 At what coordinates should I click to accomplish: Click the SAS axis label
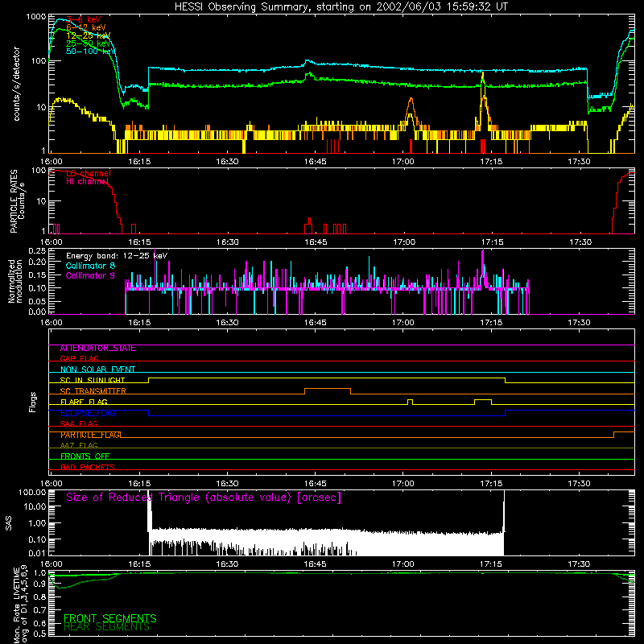pos(9,524)
